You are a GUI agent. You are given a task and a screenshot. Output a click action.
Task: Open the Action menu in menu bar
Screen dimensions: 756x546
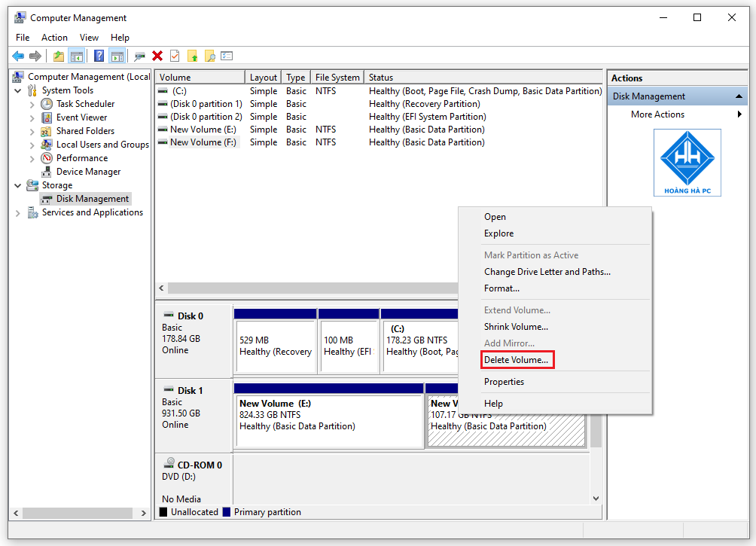tap(54, 38)
